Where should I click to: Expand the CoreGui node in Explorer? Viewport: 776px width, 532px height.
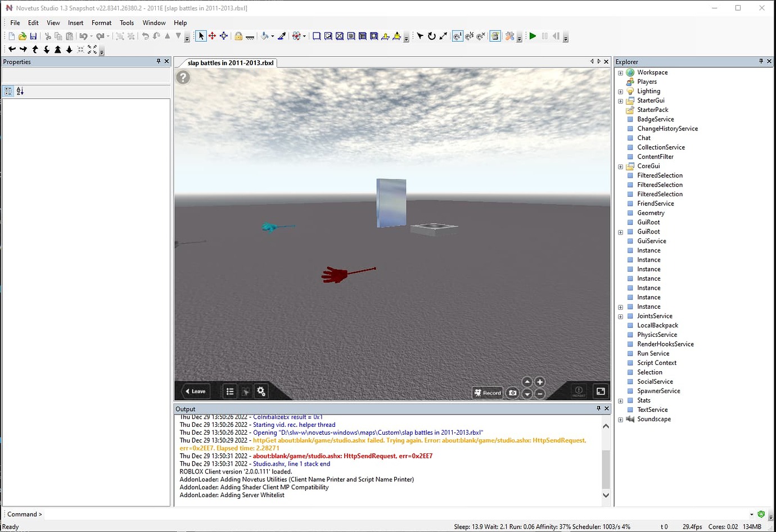pyautogui.click(x=620, y=166)
